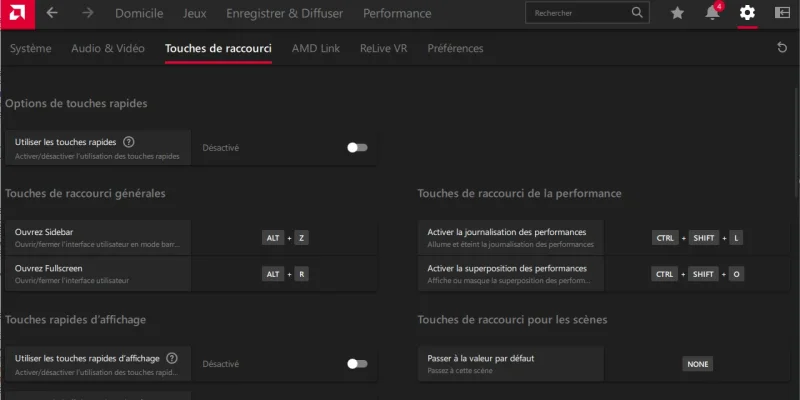Click the NONE shortcut for default scene
Viewport: 800px width, 400px height.
[x=697, y=364]
